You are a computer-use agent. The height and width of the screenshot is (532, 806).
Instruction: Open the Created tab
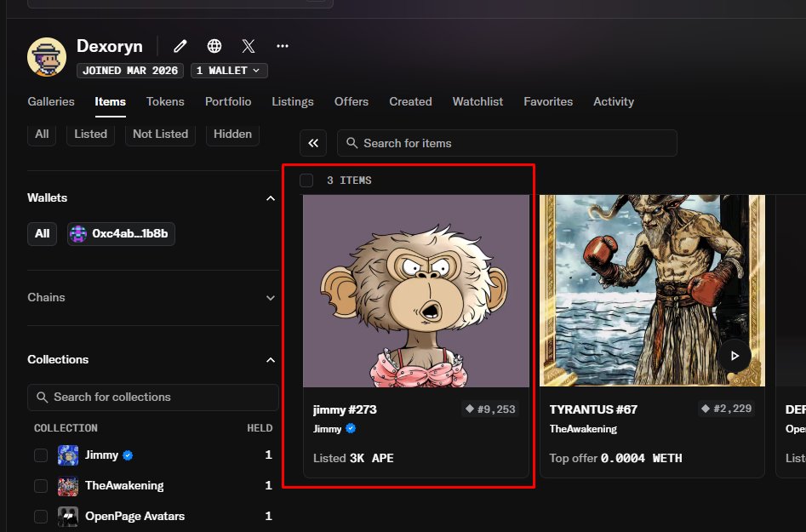[x=410, y=102]
